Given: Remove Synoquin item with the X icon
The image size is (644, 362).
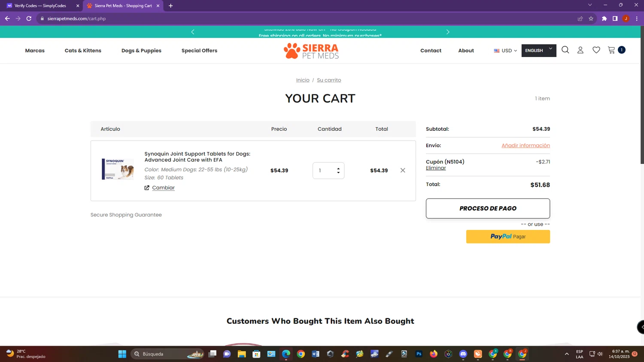Looking at the screenshot, I should pyautogui.click(x=403, y=170).
